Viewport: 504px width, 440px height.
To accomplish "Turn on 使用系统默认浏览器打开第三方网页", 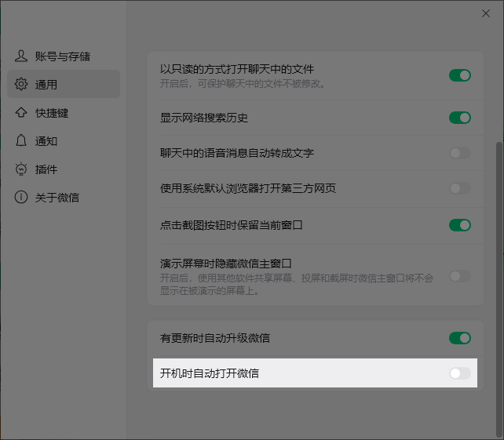I will click(460, 188).
